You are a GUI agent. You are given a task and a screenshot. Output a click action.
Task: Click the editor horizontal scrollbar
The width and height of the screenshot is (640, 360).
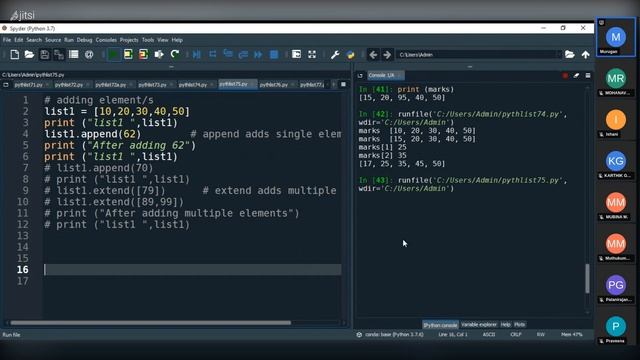click(151, 323)
